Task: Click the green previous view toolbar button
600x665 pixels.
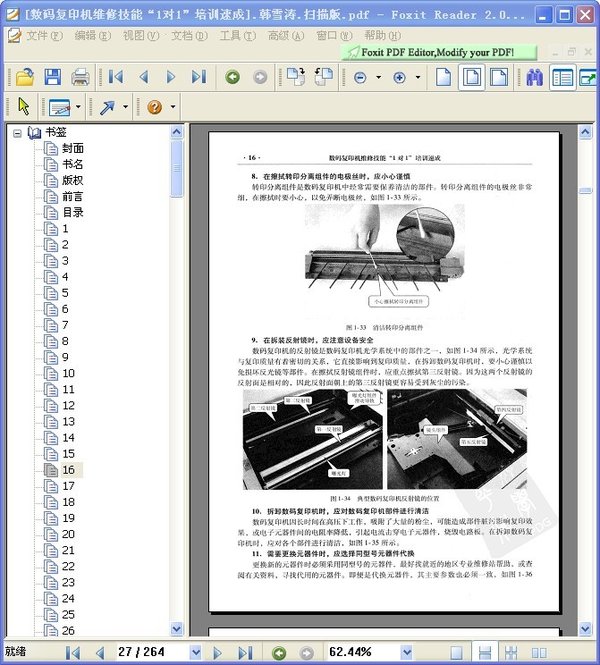Action: coord(232,77)
